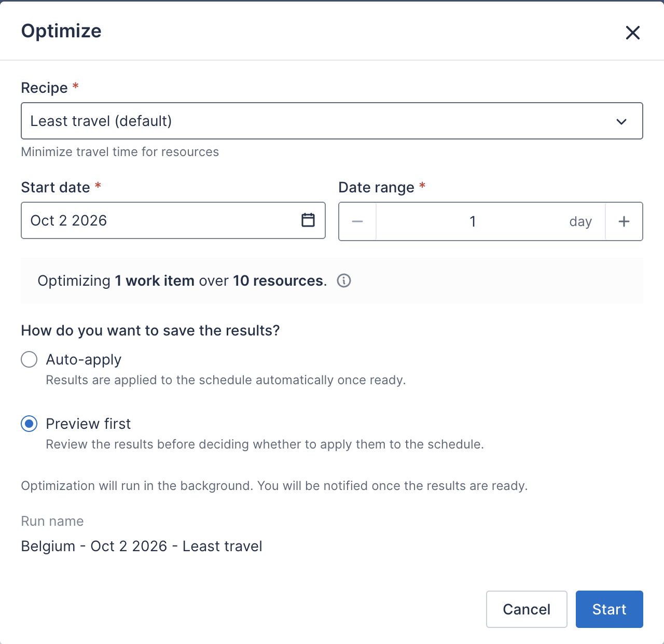Screen dimensions: 664x644
Task: Click the 'Optimizing 1 work item over 10 resources' text
Action: click(x=182, y=281)
